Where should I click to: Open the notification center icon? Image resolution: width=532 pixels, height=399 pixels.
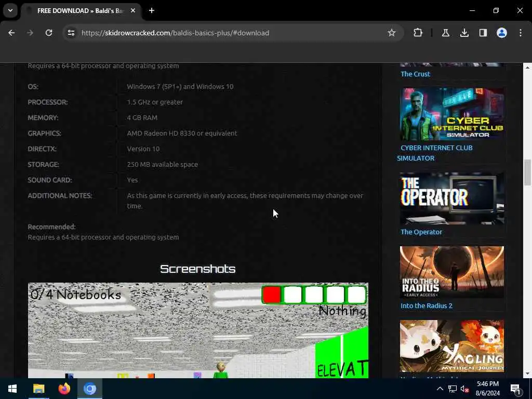[516, 389]
